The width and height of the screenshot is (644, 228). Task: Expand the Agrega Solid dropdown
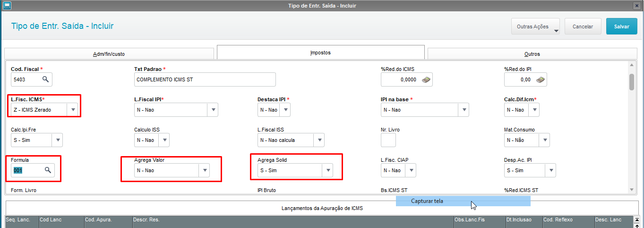coord(327,170)
